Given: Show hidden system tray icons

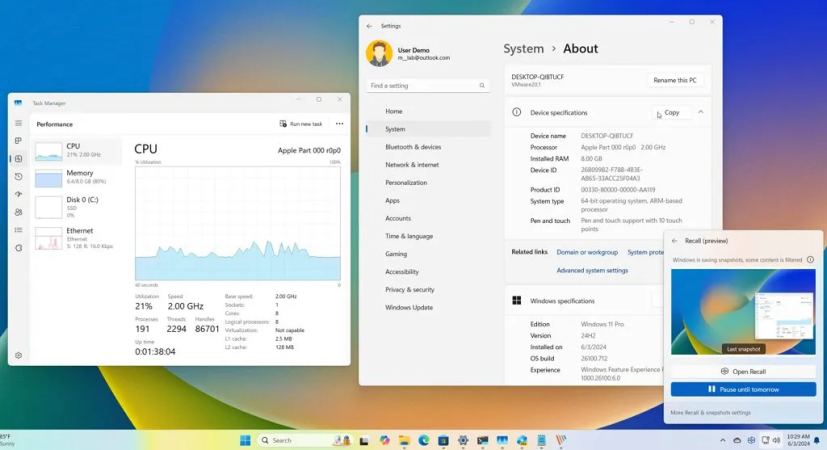Looking at the screenshot, I should 723,441.
